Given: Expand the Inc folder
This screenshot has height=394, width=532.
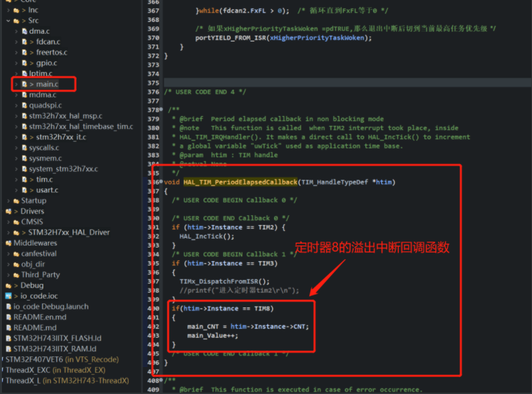Looking at the screenshot, I should click(8, 10).
